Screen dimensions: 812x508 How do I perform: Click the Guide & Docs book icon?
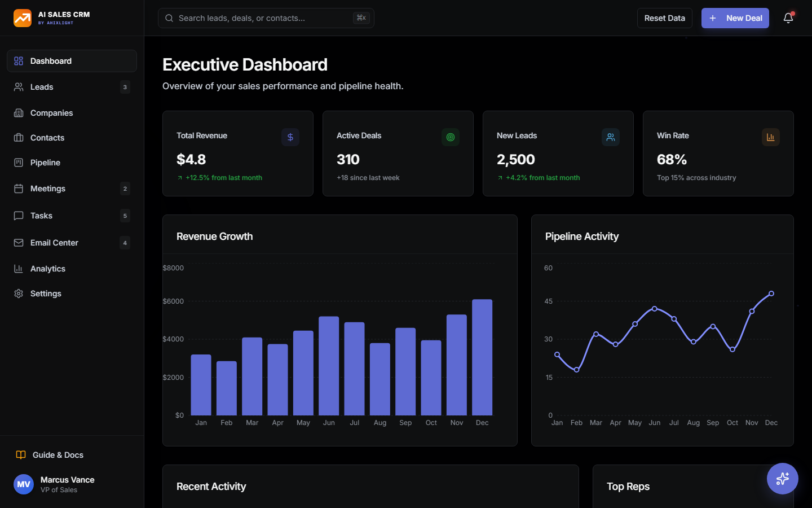coord(21,455)
